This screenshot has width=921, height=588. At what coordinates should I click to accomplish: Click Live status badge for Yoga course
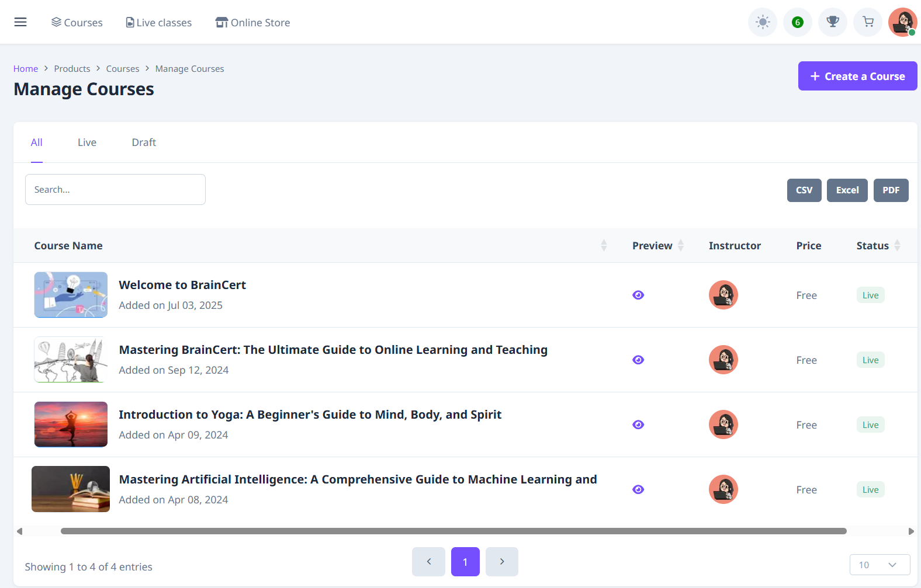(x=871, y=425)
